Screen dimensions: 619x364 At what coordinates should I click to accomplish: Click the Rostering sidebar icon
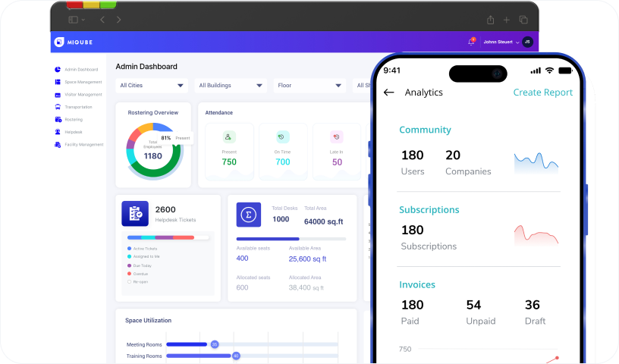pos(58,120)
